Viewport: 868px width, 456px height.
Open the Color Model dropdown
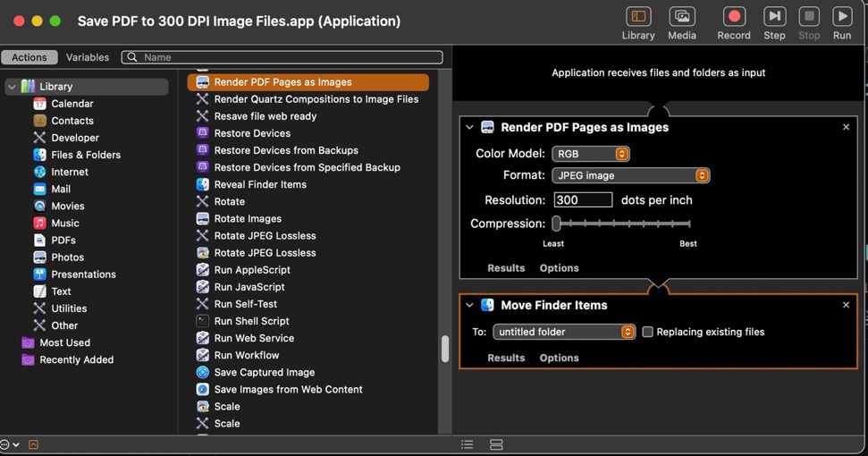[591, 154]
